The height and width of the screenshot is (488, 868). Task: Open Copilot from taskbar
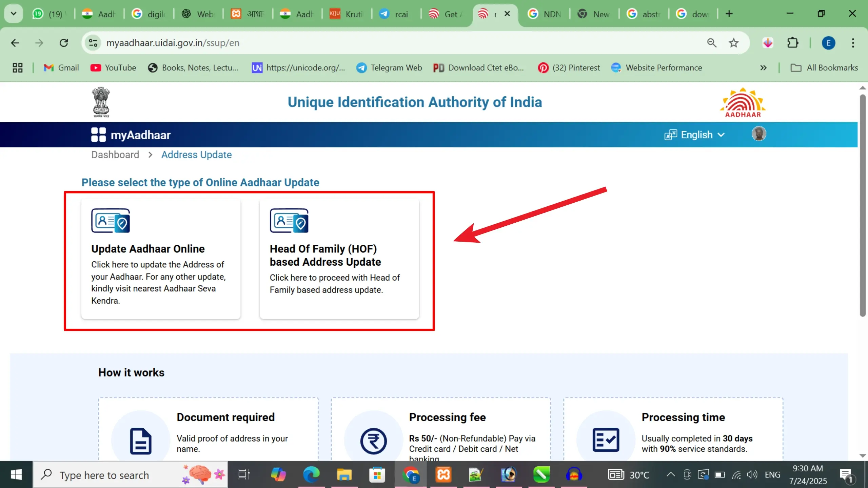tap(278, 474)
